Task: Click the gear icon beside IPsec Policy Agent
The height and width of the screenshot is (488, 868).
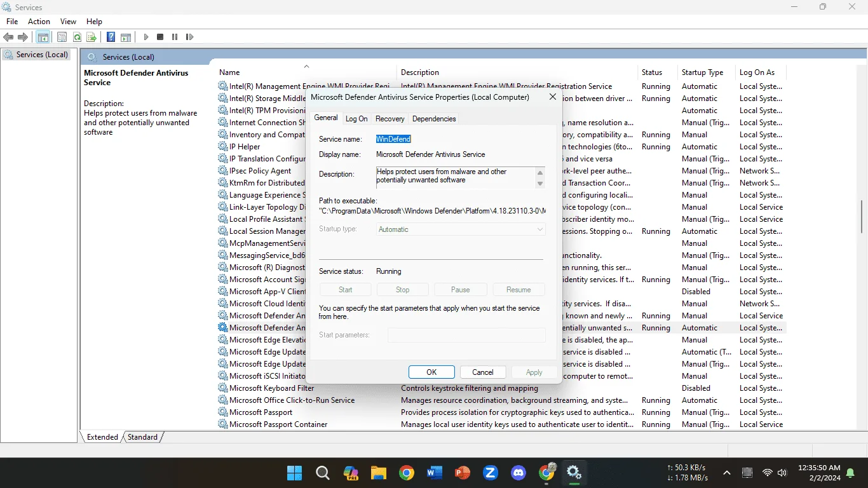Action: (222, 171)
